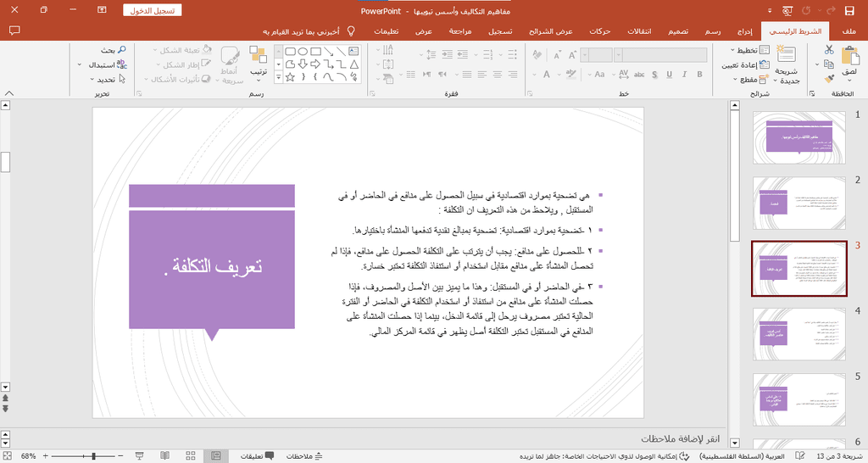868x463 pixels.
Task: Click the zoom slider handle
Action: click(93, 456)
